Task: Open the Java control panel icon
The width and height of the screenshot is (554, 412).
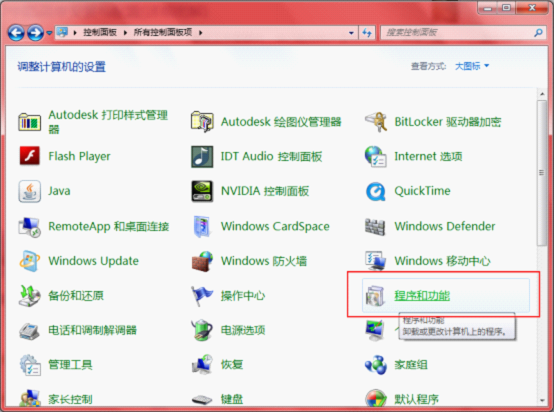Action: pos(29,191)
